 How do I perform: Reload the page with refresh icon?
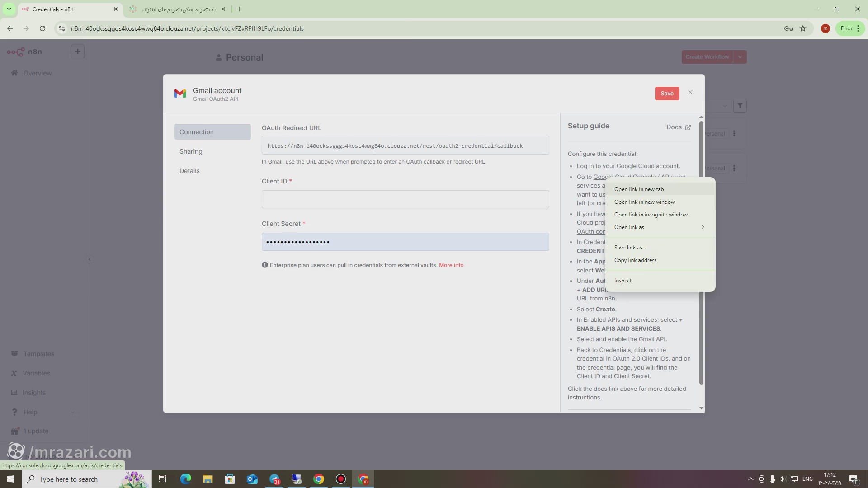pyautogui.click(x=42, y=28)
